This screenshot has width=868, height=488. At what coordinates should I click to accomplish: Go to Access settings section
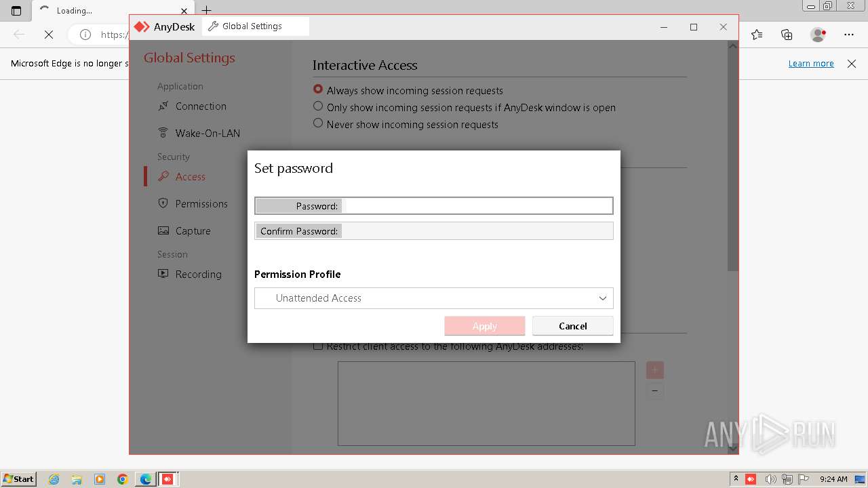click(x=190, y=177)
